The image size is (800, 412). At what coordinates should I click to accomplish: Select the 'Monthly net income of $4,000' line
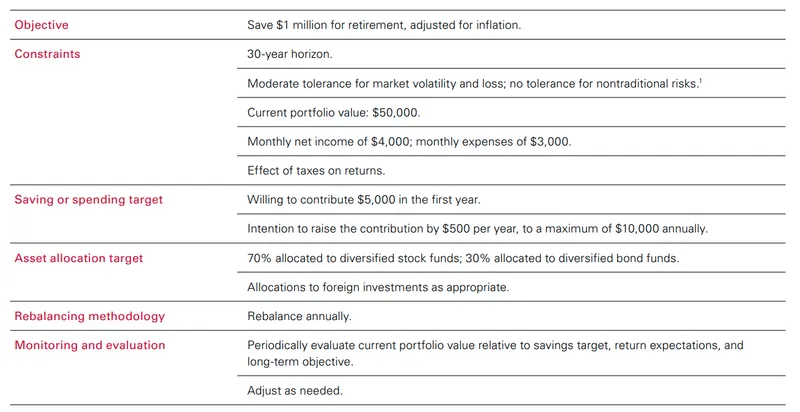[409, 142]
